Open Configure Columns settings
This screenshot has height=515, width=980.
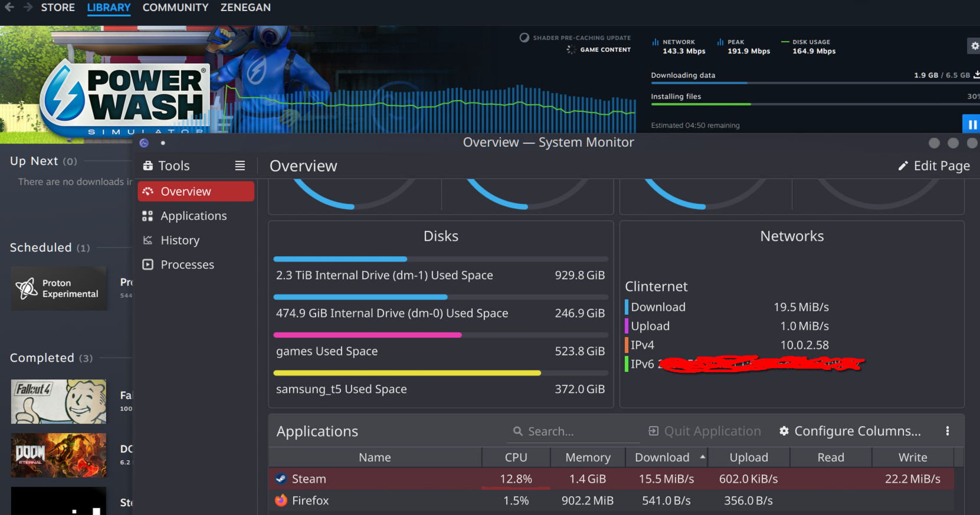point(850,431)
